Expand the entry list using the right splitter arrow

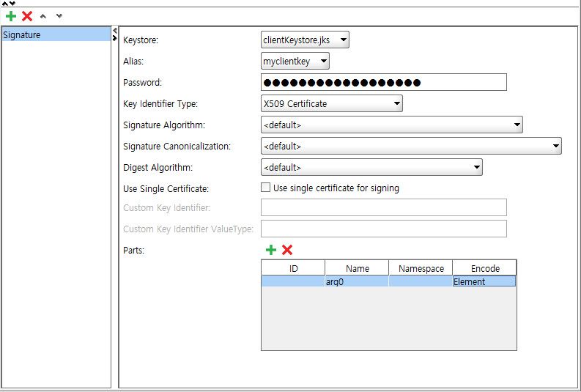point(115,38)
